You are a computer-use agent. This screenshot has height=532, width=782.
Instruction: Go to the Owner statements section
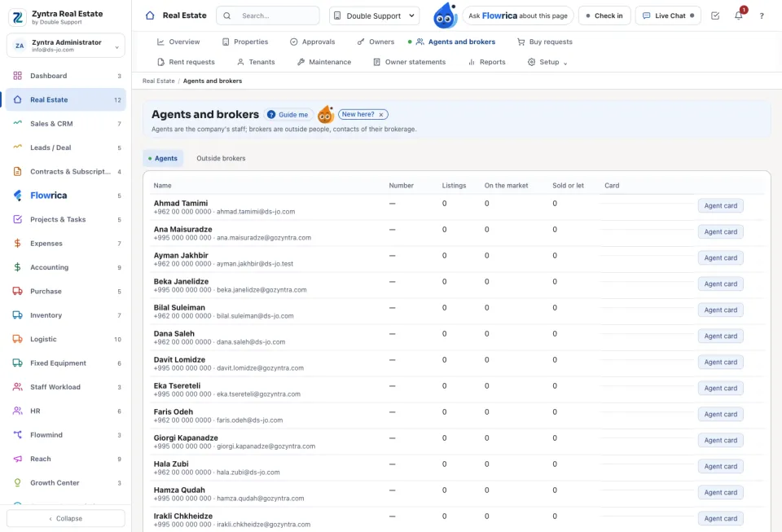pos(410,62)
